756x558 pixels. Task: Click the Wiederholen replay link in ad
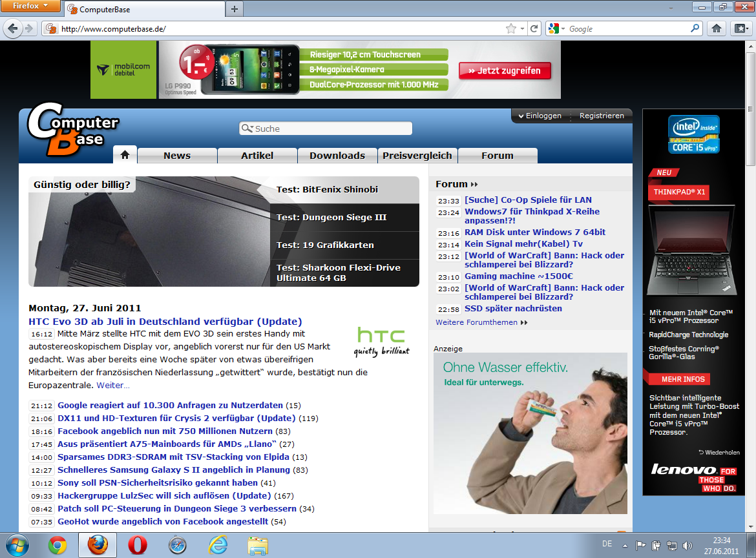pyautogui.click(x=719, y=453)
